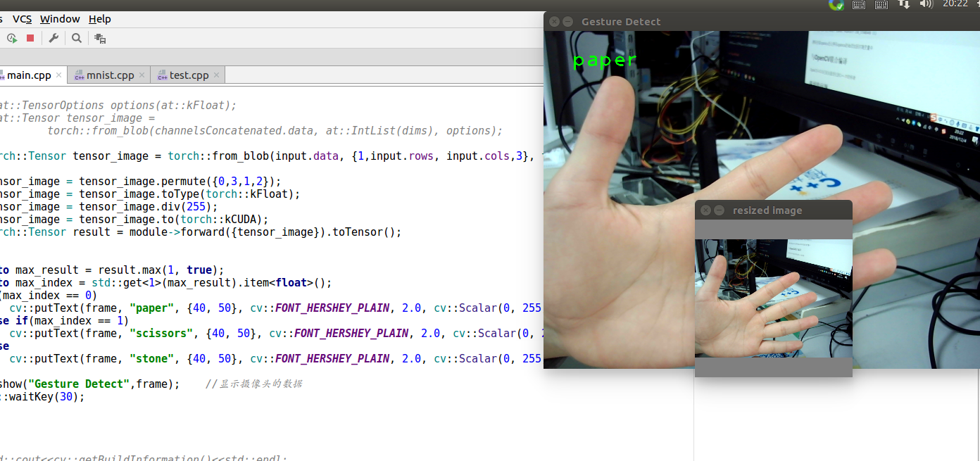The height and width of the screenshot is (461, 980).
Task: Open the VCS menu
Action: pos(22,19)
